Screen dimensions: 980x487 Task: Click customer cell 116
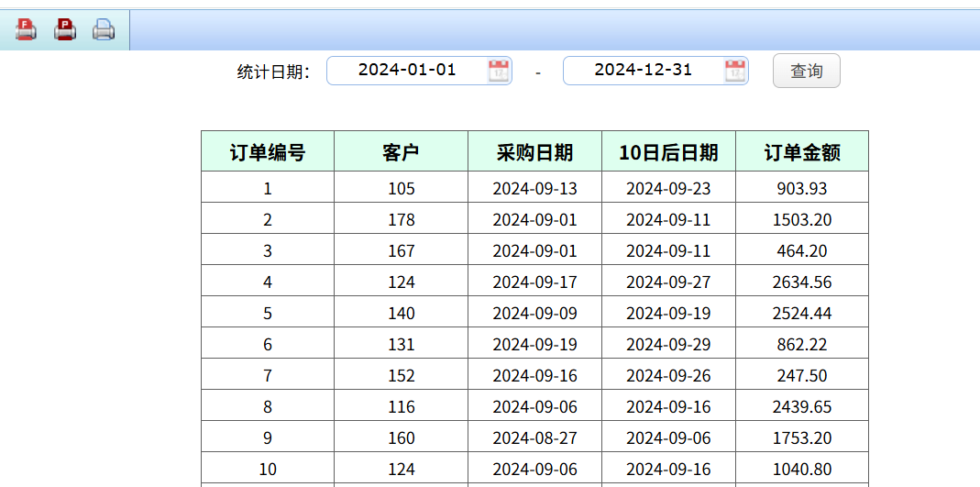tap(402, 406)
